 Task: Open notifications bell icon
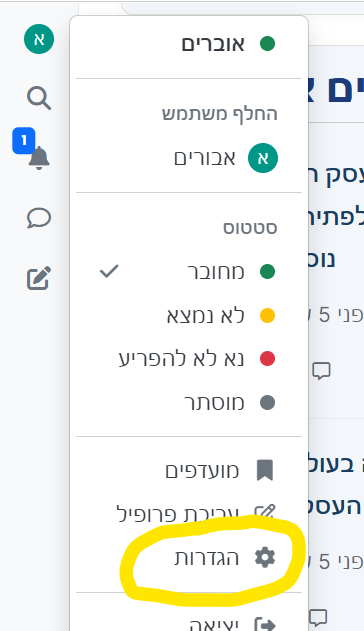39,158
